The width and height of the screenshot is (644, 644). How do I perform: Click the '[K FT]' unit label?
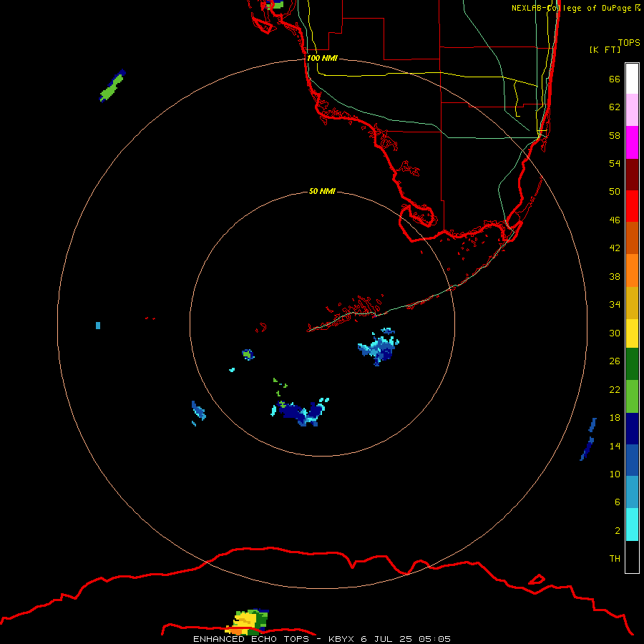tap(605, 49)
